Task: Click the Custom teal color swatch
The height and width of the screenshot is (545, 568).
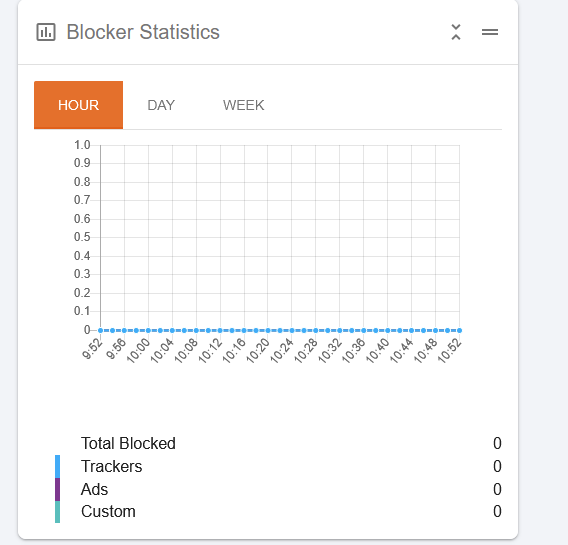Action: (57, 512)
